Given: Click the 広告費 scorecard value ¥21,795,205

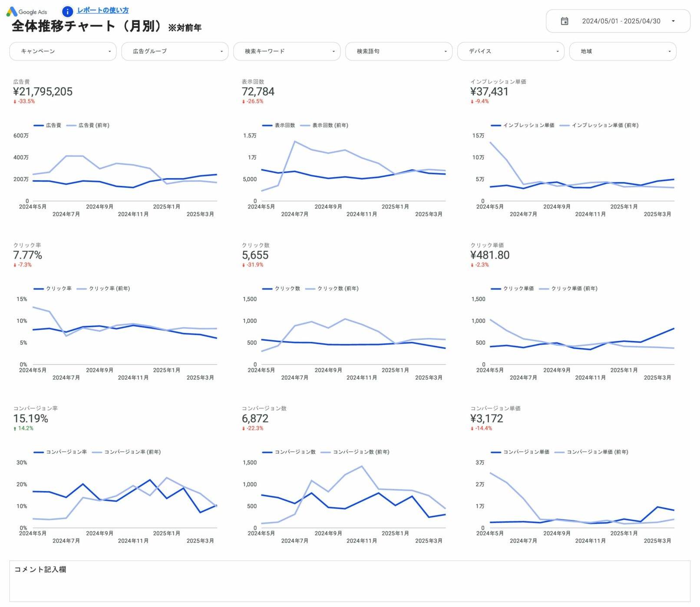Looking at the screenshot, I should [x=43, y=92].
